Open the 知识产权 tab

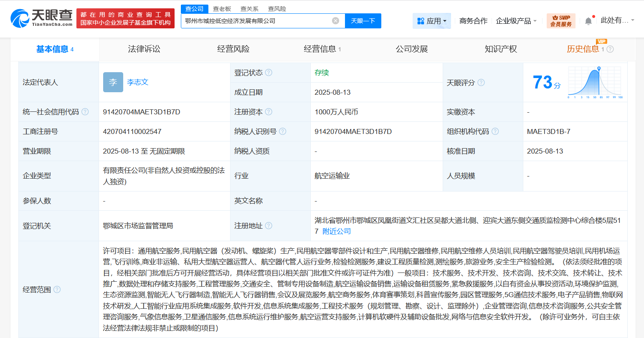click(x=501, y=49)
